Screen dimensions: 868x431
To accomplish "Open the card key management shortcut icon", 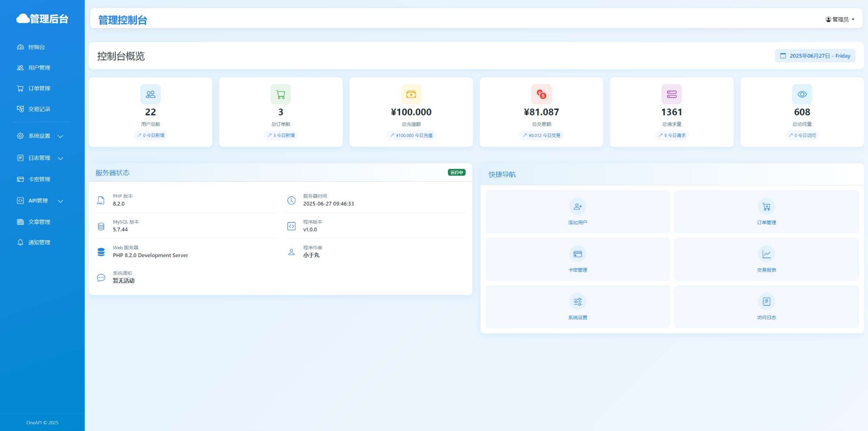I will pos(577,254).
